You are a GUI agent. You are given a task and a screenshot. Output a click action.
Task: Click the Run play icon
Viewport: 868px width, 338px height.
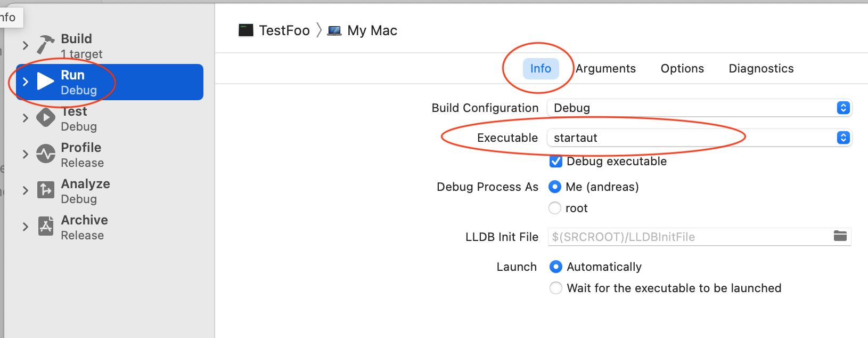tap(46, 82)
